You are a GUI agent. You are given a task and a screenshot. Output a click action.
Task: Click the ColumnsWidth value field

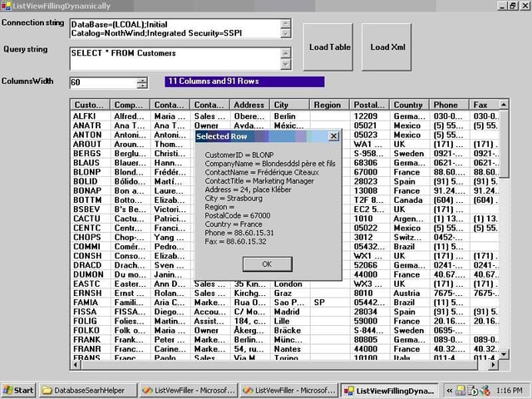(103, 82)
